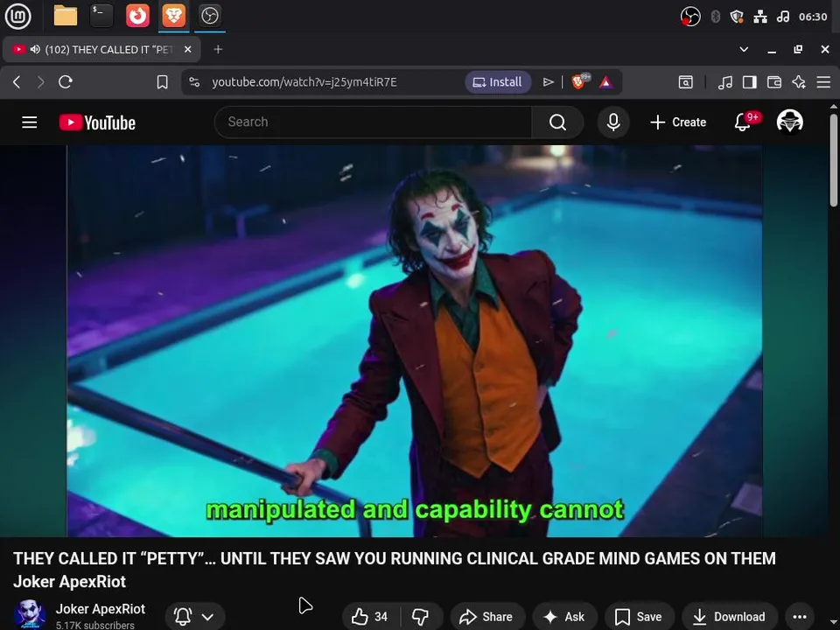This screenshot has width=840, height=630.
Task: Open the Joker ApexRiot channel name link
Action: point(100,609)
